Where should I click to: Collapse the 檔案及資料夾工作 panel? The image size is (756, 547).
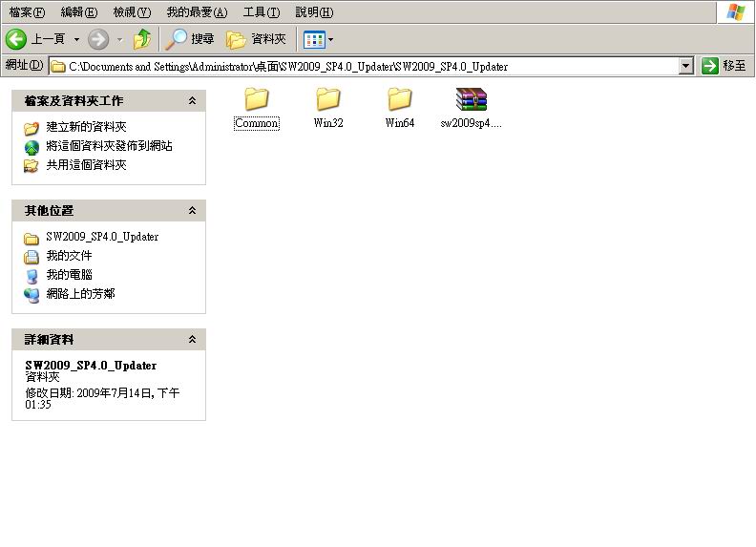coord(193,101)
